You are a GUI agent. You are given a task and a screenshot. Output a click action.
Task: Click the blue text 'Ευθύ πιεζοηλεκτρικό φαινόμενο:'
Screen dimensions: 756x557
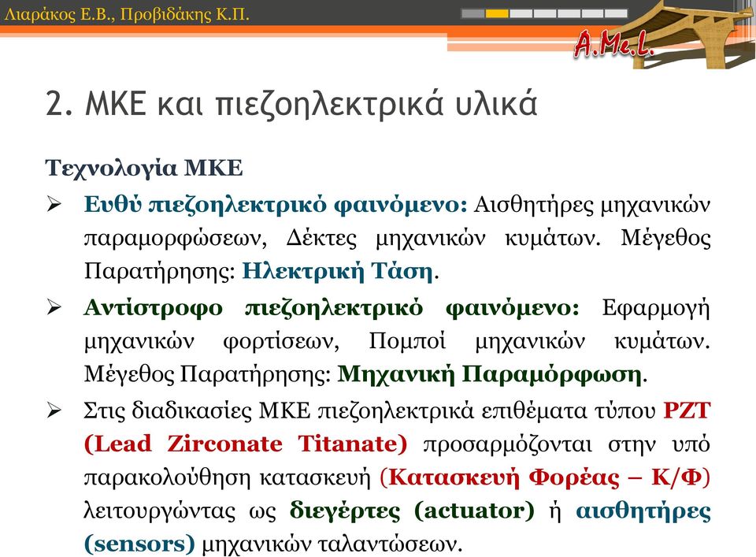point(276,205)
